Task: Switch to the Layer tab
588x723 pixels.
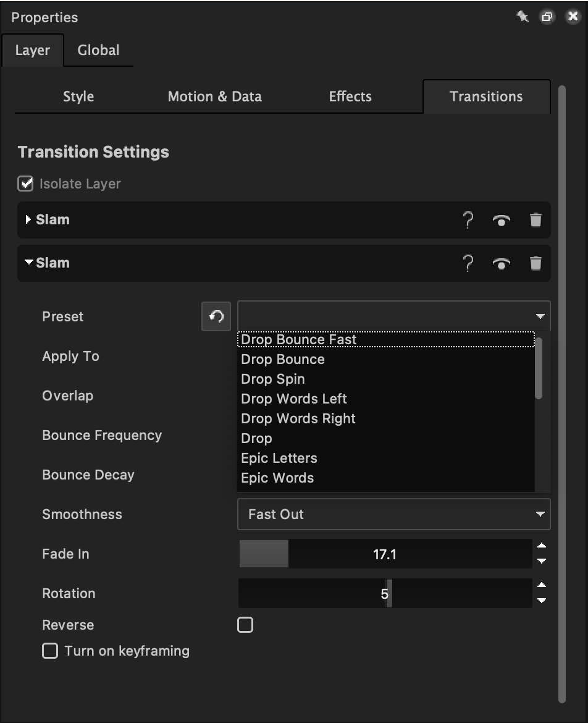Action: coord(32,50)
